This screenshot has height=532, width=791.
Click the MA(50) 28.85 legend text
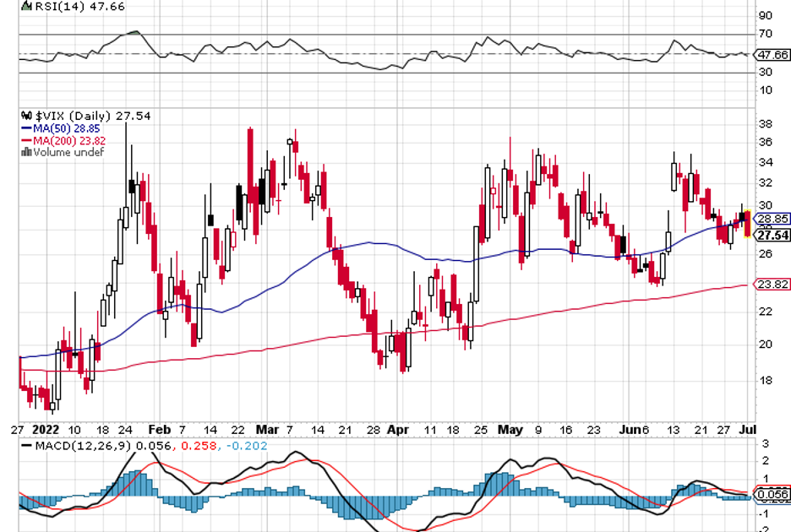tap(65, 128)
